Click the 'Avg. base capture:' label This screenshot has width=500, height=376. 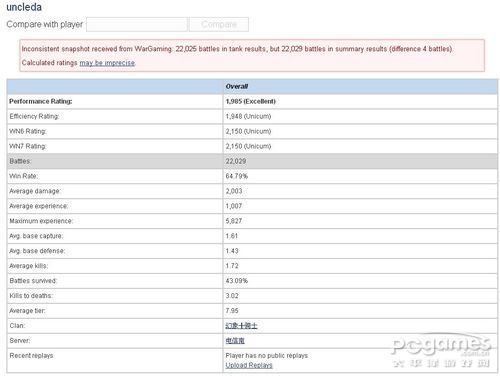pos(36,236)
